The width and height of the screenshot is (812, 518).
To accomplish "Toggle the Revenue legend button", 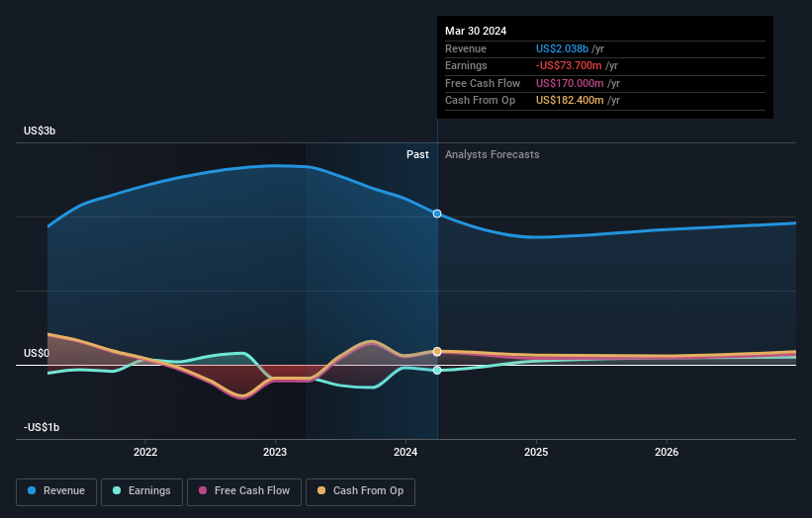I will [x=56, y=491].
